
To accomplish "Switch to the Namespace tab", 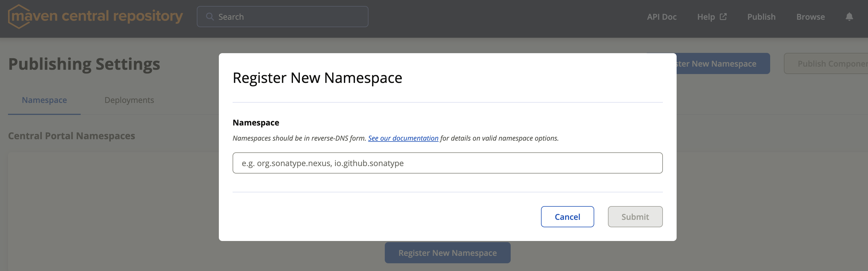I will coord(44,100).
